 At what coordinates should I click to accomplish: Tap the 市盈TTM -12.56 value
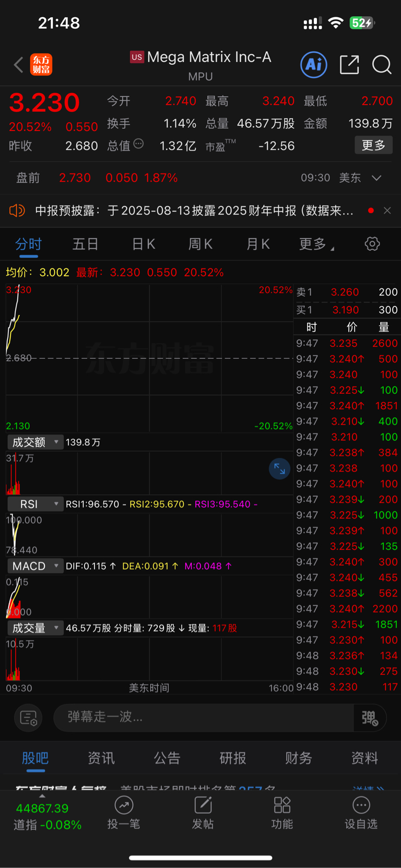pos(250,146)
